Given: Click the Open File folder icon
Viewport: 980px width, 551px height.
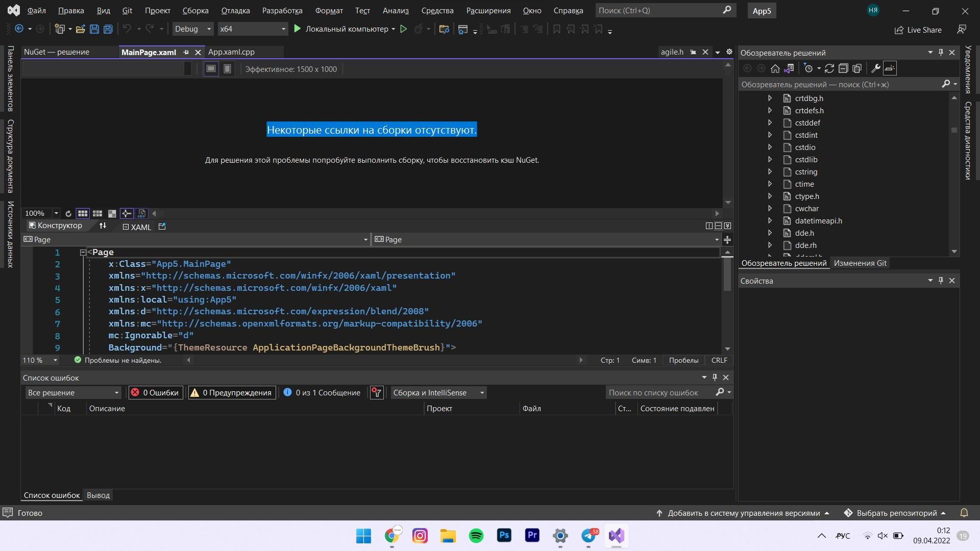Looking at the screenshot, I should tap(80, 29).
